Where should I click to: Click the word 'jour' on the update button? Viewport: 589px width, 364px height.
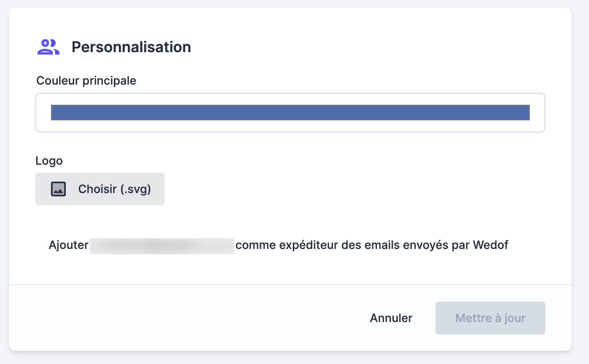[515, 318]
